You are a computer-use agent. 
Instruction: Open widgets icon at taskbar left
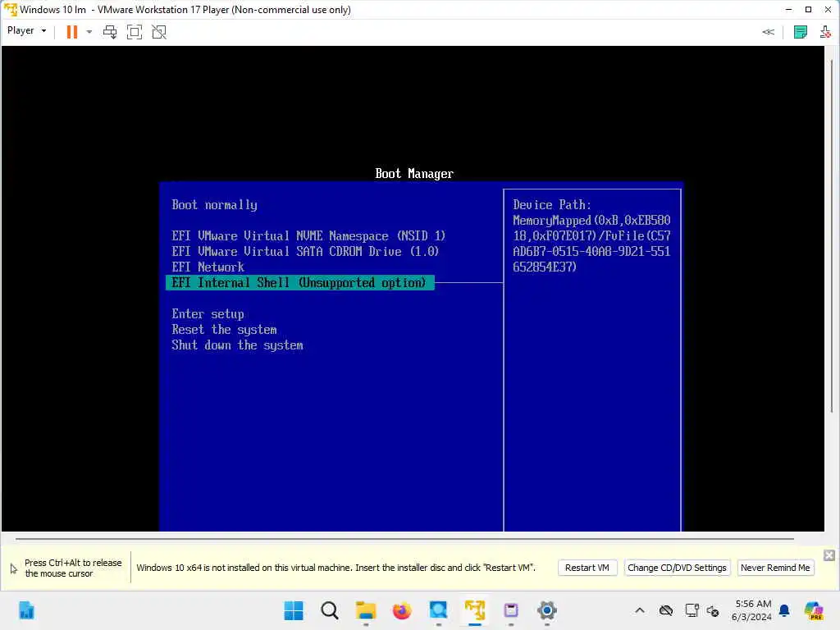[26, 610]
